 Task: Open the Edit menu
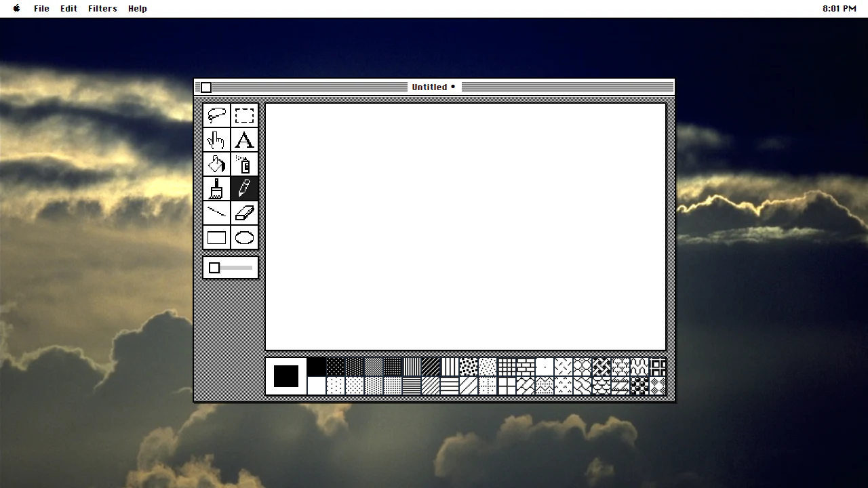pyautogui.click(x=68, y=8)
